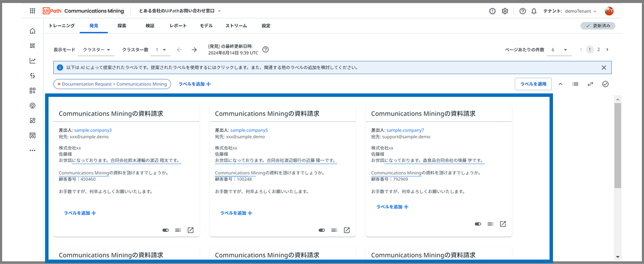Go to the next cluster with right arrow
Image resolution: width=644 pixels, height=264 pixels.
pos(194,50)
